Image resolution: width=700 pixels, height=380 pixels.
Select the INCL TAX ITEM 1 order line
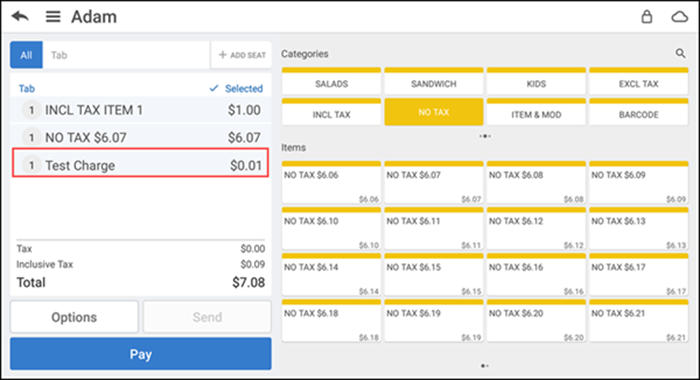coord(141,110)
